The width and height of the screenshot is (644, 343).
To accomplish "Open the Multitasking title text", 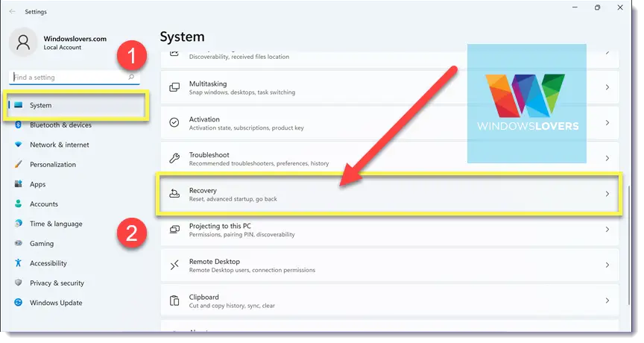I will (x=208, y=84).
